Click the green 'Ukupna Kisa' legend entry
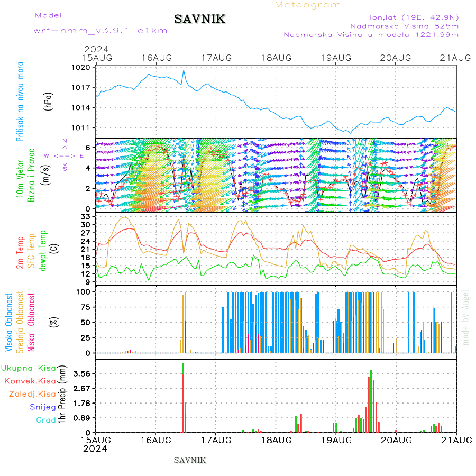Image resolution: width=476 pixels, height=476 pixels. pos(29,368)
